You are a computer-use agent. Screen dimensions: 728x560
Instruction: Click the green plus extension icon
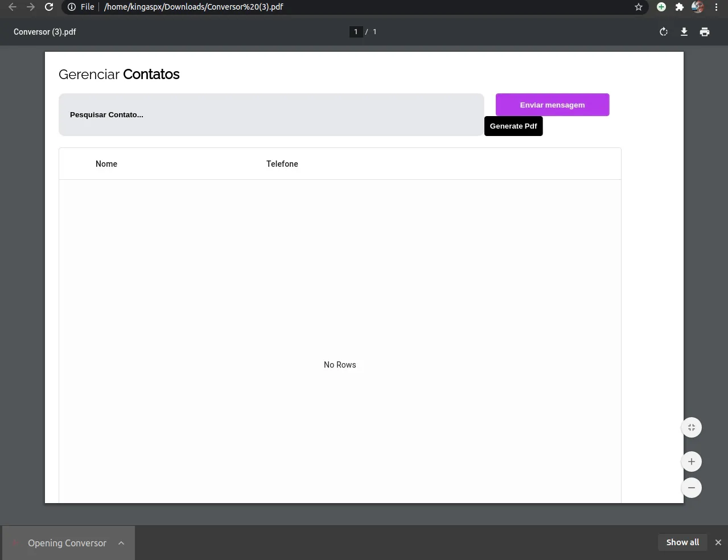point(661,7)
